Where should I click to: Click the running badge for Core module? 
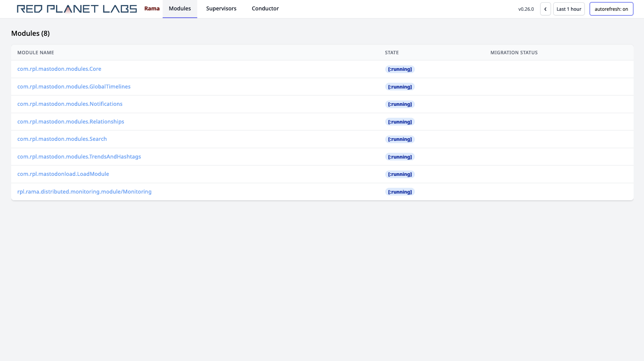click(400, 69)
